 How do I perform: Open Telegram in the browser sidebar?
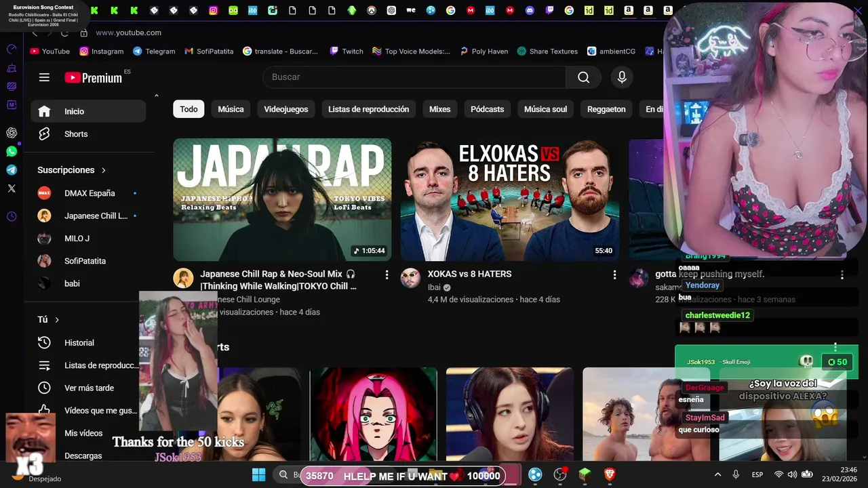click(12, 170)
